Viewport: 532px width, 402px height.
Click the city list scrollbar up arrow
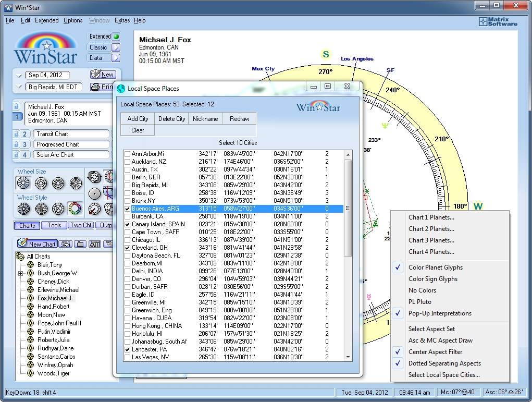[348, 155]
